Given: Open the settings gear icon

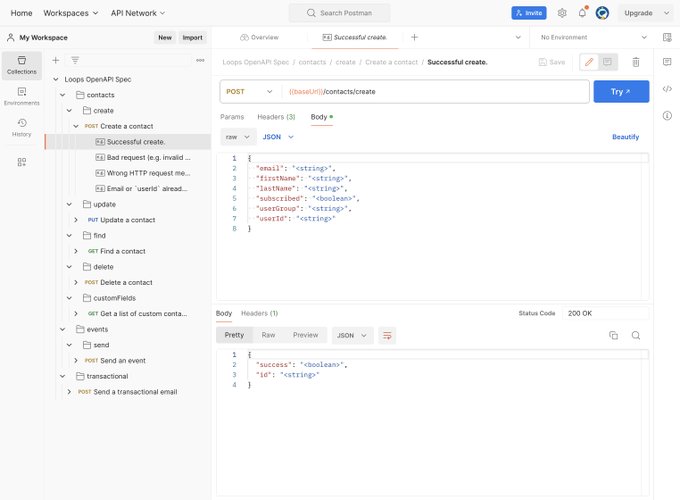Looking at the screenshot, I should (562, 13).
